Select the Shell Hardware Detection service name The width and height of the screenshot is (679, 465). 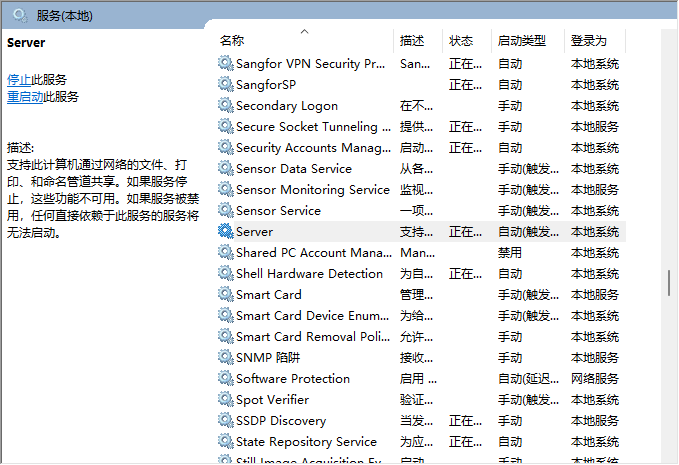(x=309, y=274)
